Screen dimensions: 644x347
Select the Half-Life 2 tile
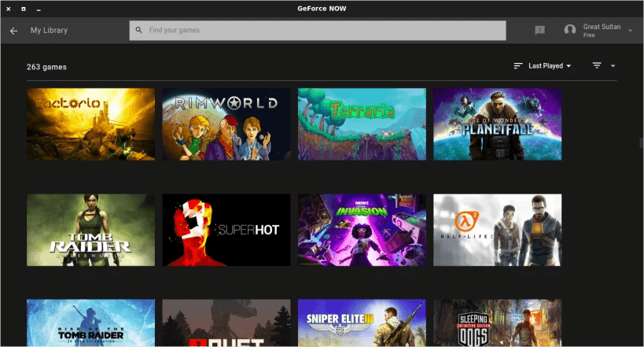coord(498,230)
